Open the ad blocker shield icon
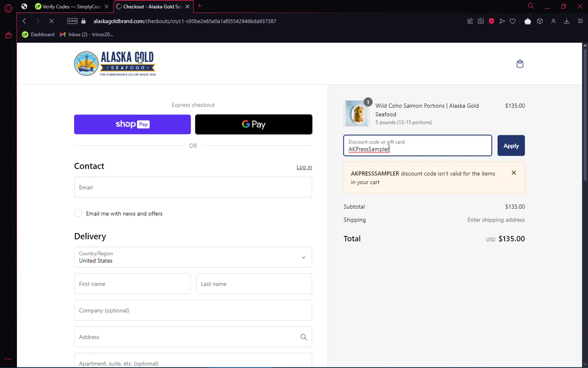 pyautogui.click(x=491, y=21)
